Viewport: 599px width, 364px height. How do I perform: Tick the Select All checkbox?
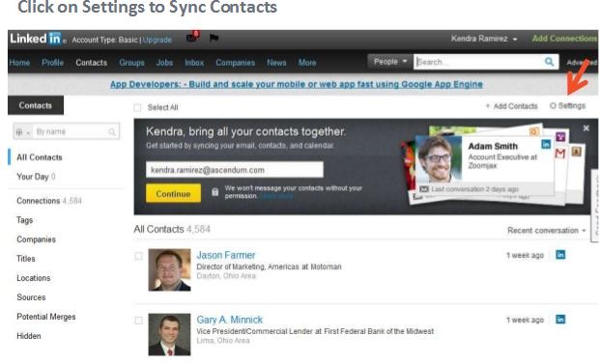coord(137,108)
